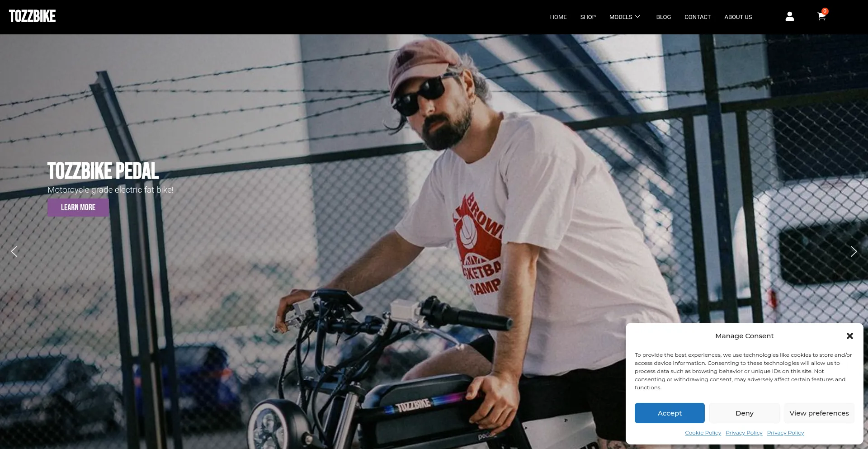Open the BLOG page
The height and width of the screenshot is (449, 868).
pyautogui.click(x=663, y=17)
